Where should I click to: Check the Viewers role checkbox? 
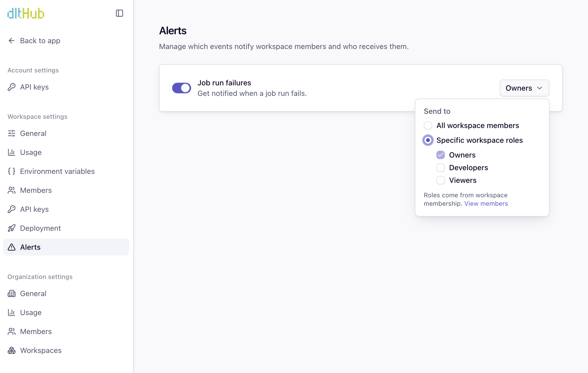coord(441,180)
